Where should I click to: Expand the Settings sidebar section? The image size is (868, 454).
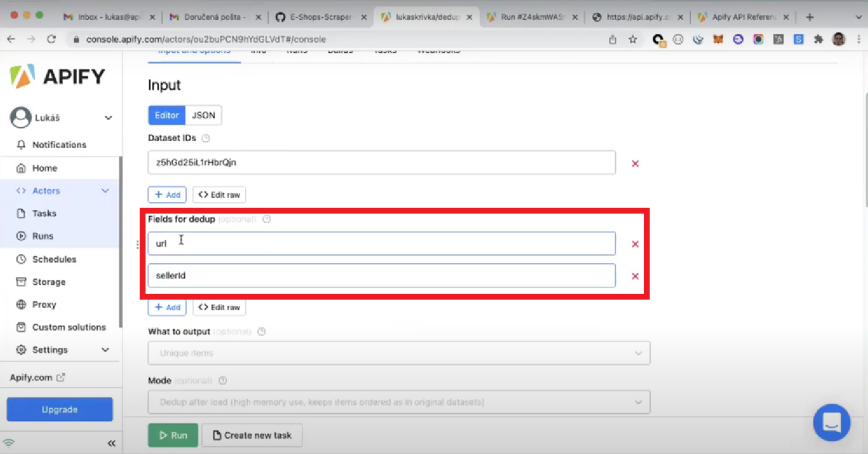point(105,350)
